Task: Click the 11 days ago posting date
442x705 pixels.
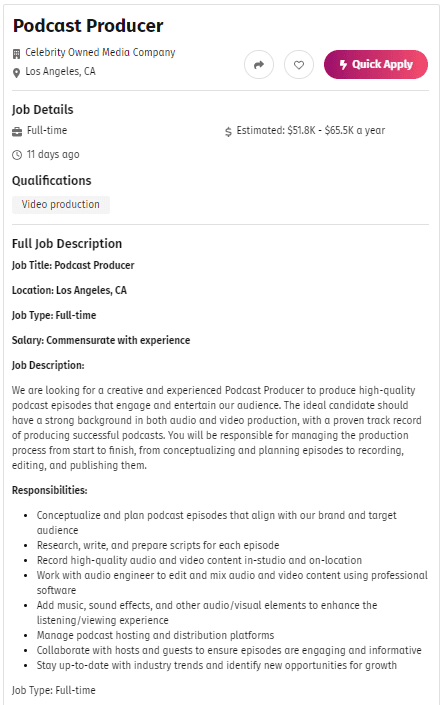Action: [x=53, y=154]
